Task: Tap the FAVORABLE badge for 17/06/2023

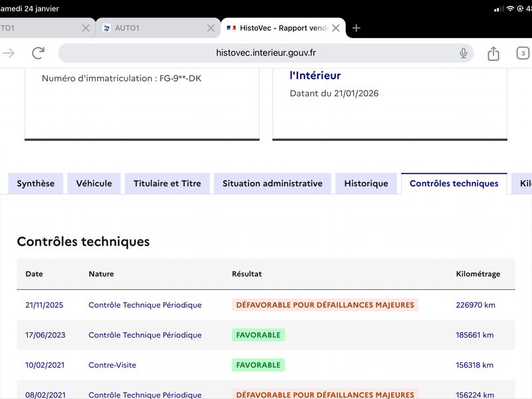Action: click(258, 335)
